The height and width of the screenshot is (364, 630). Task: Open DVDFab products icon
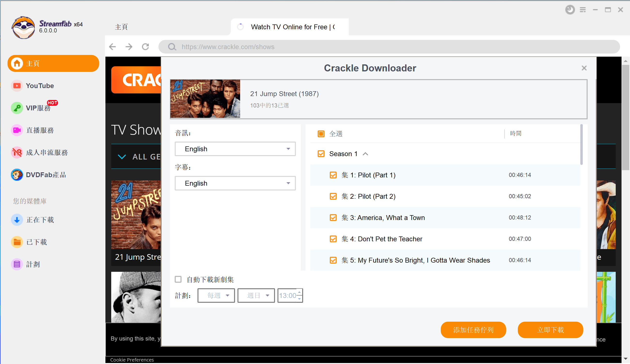(17, 174)
